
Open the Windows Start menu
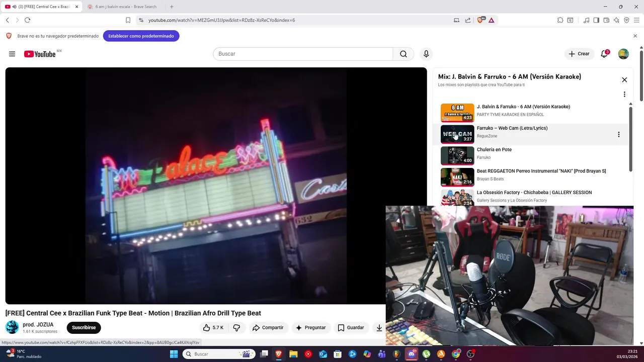click(x=174, y=354)
